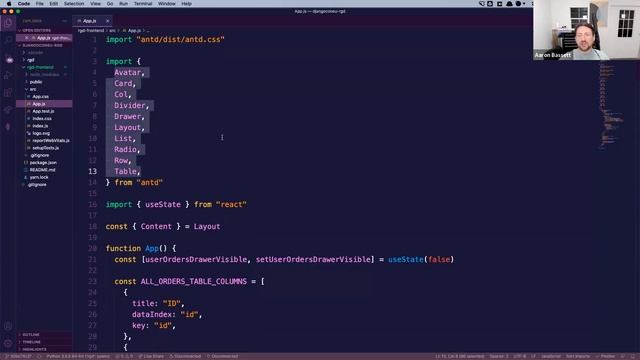Open the Edit menu
The width and height of the screenshot is (640, 360).
click(x=53, y=4)
